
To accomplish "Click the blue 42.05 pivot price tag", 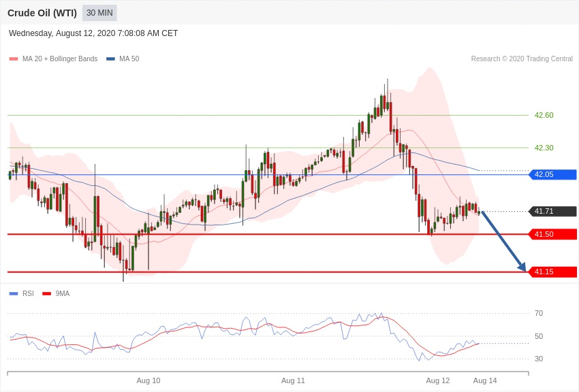I will (553, 174).
